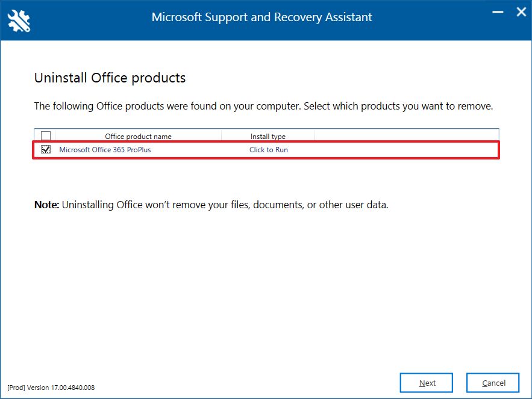The height and width of the screenshot is (399, 532).
Task: Sort by the Install type column header
Action: 268,137
